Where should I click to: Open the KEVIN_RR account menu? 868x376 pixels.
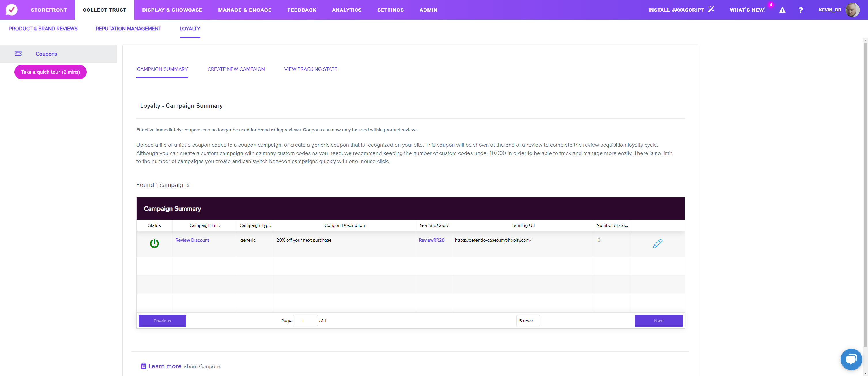(830, 10)
